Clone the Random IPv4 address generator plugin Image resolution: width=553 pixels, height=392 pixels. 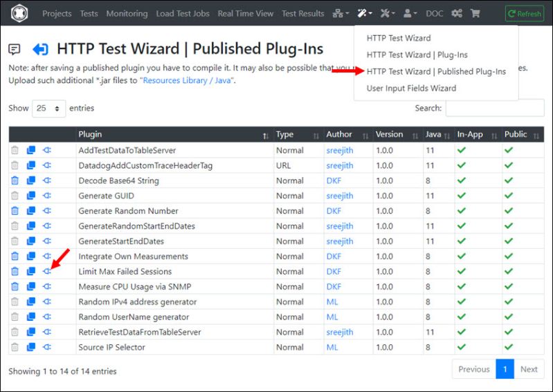(31, 302)
